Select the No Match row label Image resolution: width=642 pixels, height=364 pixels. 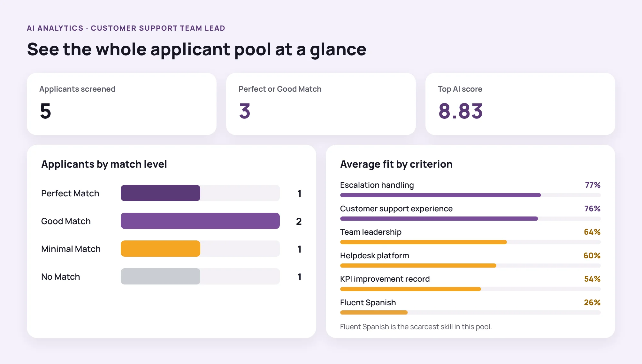point(61,277)
